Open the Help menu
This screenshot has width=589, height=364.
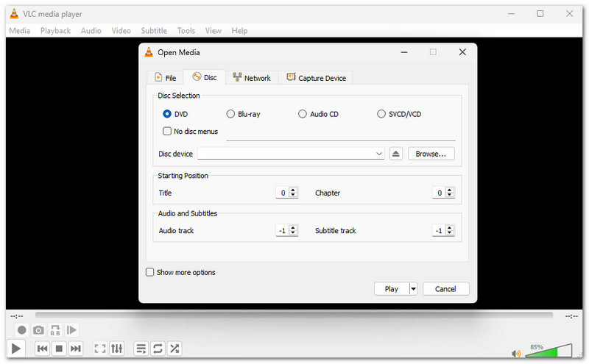click(239, 31)
